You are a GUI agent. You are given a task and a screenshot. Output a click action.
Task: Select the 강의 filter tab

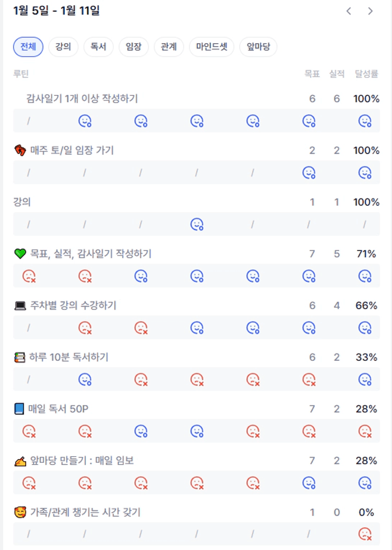click(x=63, y=47)
